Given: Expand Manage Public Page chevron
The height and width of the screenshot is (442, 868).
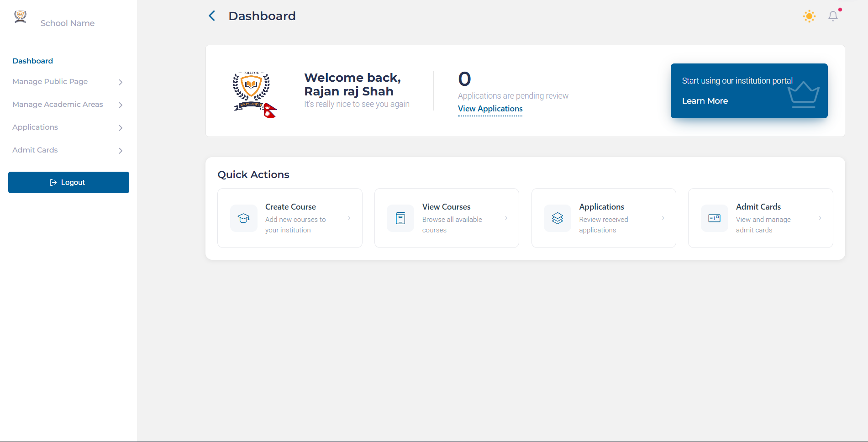Looking at the screenshot, I should click(121, 82).
